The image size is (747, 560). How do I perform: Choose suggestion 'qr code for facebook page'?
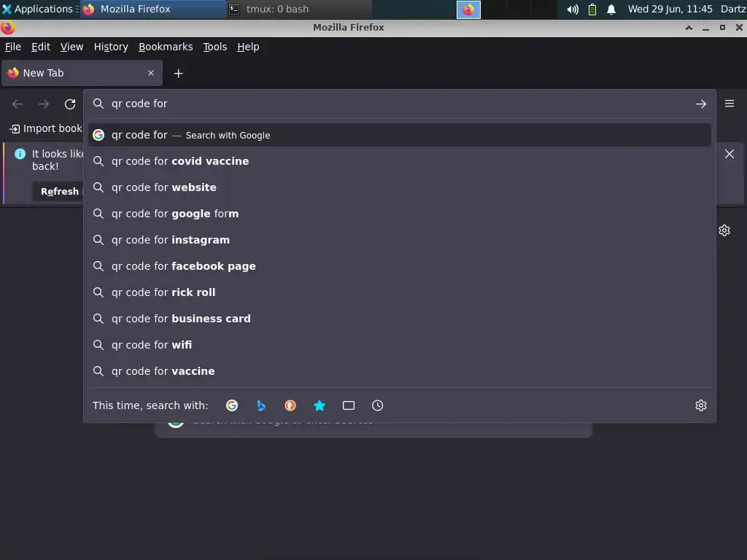point(399,265)
